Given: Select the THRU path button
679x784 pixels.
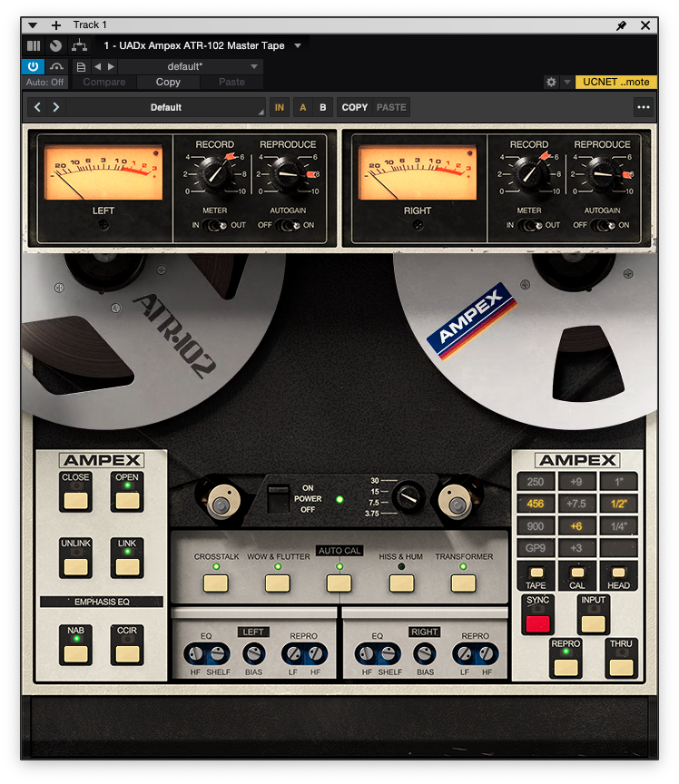Looking at the screenshot, I should tap(621, 667).
